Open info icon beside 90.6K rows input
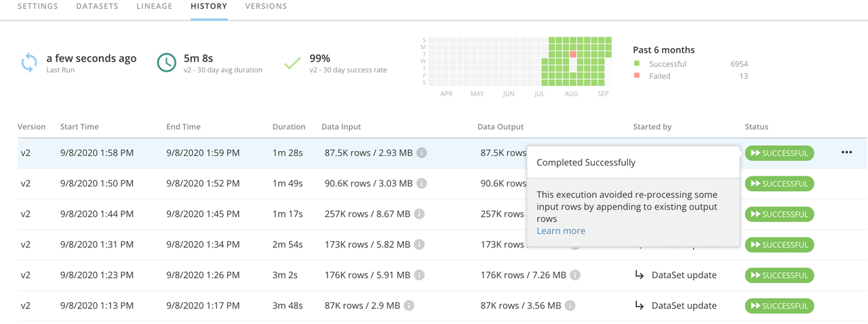 pyautogui.click(x=422, y=184)
